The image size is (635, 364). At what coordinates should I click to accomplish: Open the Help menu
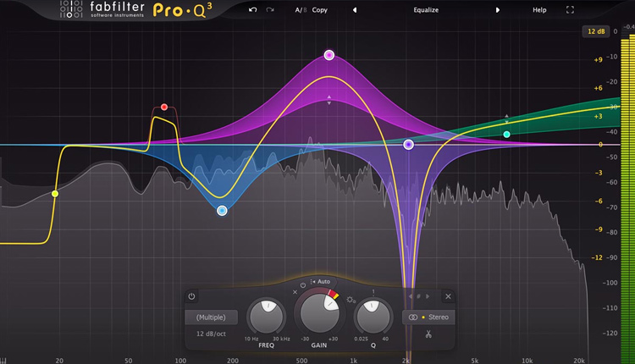[x=539, y=10]
